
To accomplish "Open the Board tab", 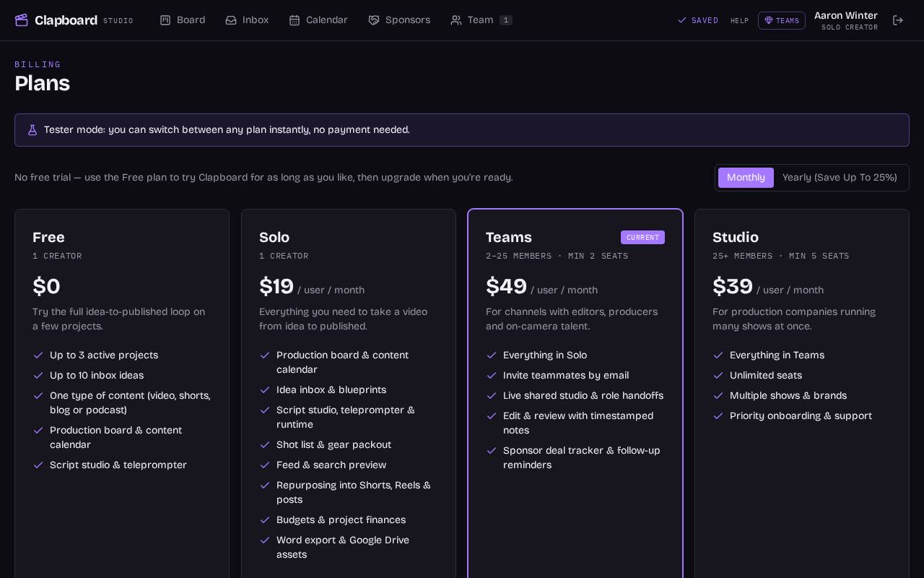I will [x=183, y=20].
